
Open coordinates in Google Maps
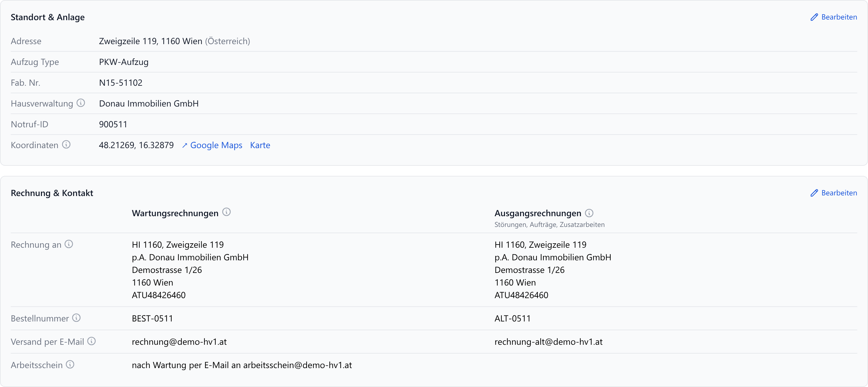[212, 145]
